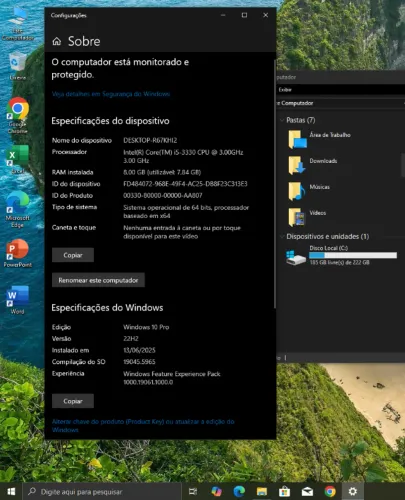Click Renomear este computador button
Image resolution: width=405 pixels, height=500 pixels.
pyautogui.click(x=98, y=280)
